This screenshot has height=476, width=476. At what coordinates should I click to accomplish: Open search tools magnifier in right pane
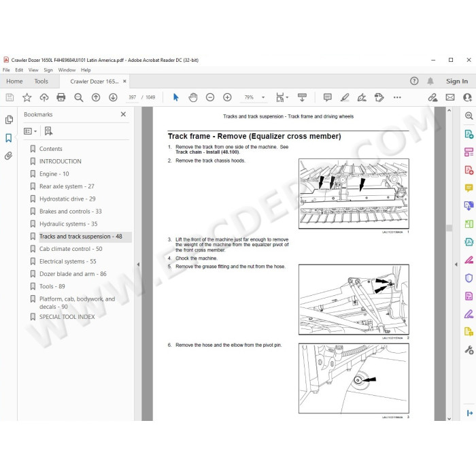click(469, 116)
